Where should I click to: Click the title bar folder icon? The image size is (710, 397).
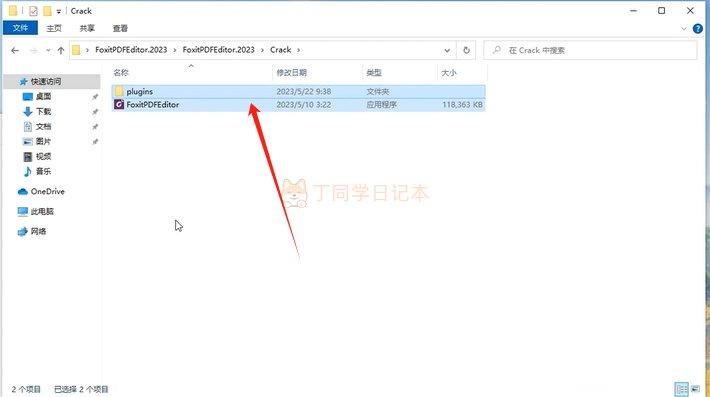pos(13,11)
